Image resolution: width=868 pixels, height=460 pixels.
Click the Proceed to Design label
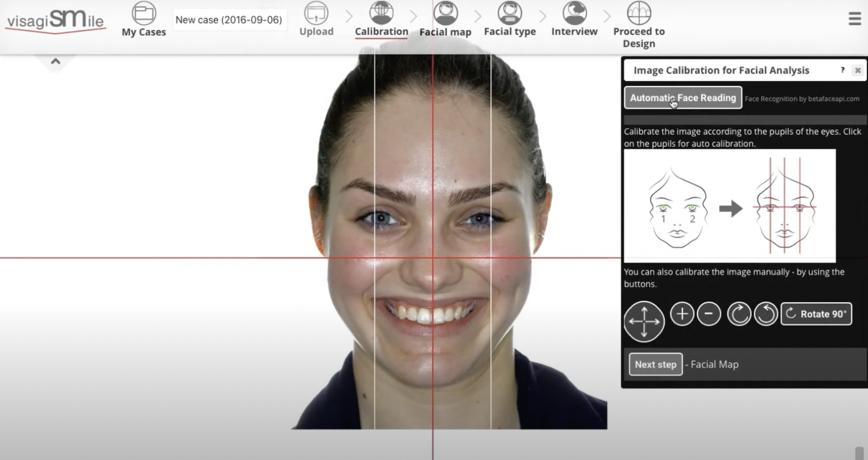coord(639,37)
